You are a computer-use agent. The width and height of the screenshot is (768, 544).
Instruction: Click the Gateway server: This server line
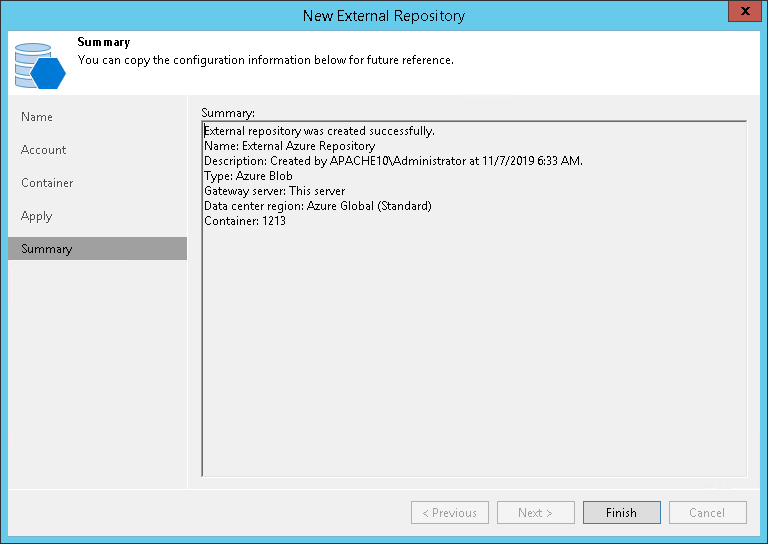click(274, 190)
